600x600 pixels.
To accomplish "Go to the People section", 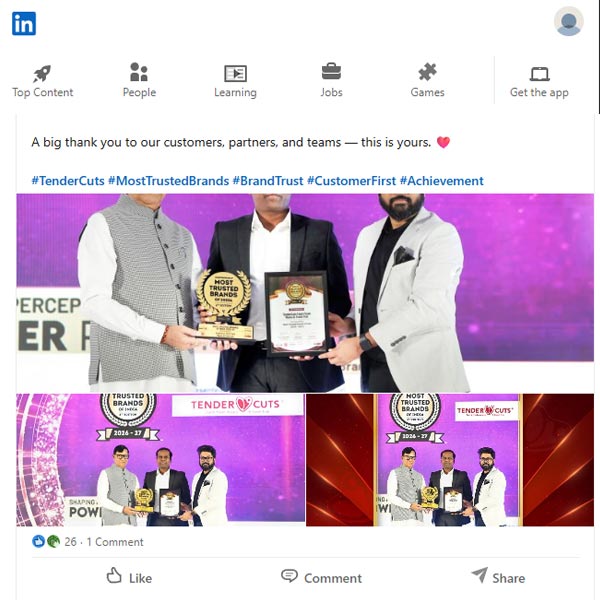I will click(x=139, y=81).
